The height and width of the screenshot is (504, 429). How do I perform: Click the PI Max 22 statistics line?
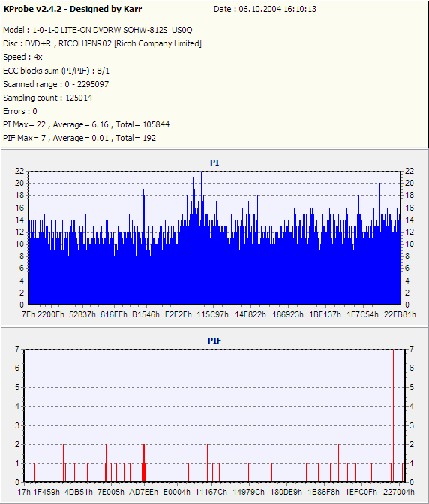[x=86, y=124]
